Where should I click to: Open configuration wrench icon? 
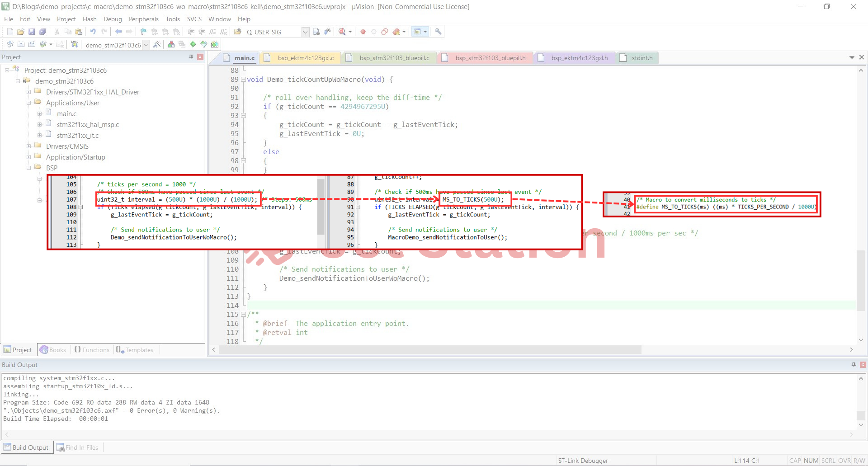tap(438, 32)
